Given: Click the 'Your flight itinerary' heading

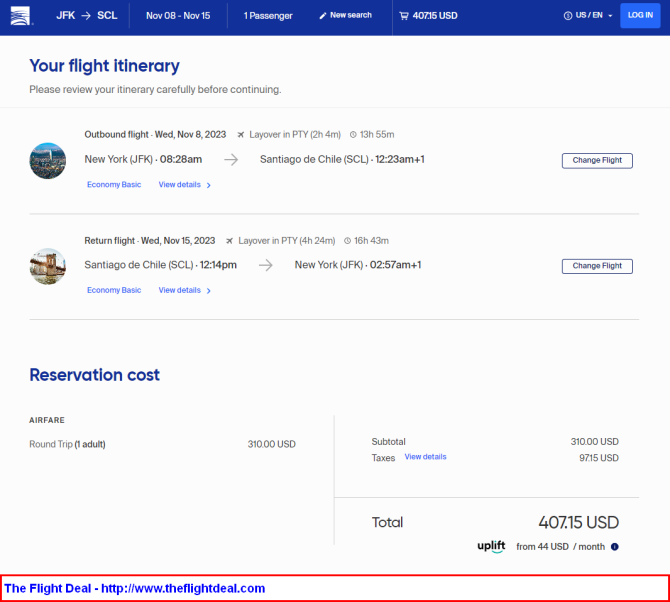Looking at the screenshot, I should tap(104, 66).
